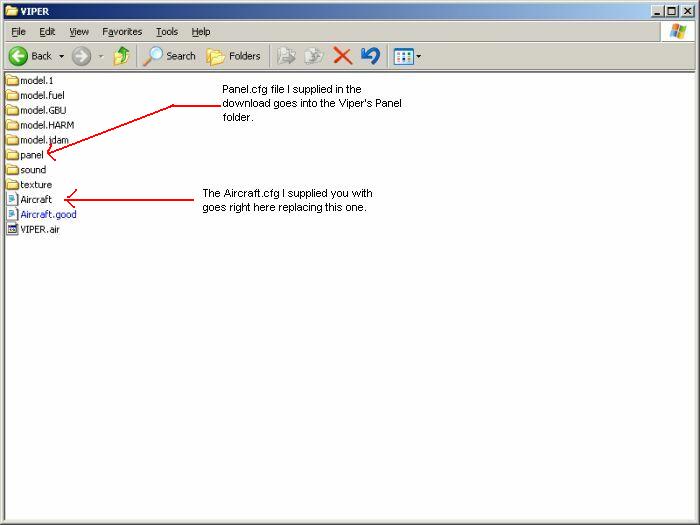
Task: Click the file name "VIPER.air"
Action: click(x=40, y=229)
